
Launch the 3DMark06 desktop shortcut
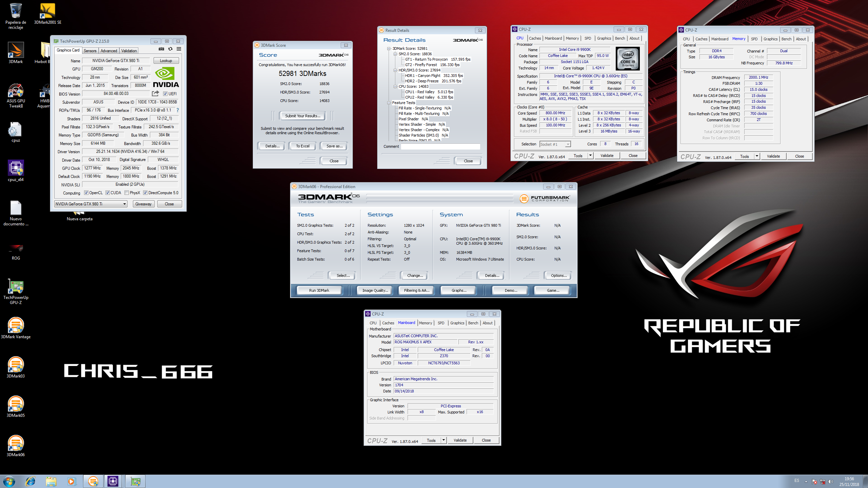(16, 446)
